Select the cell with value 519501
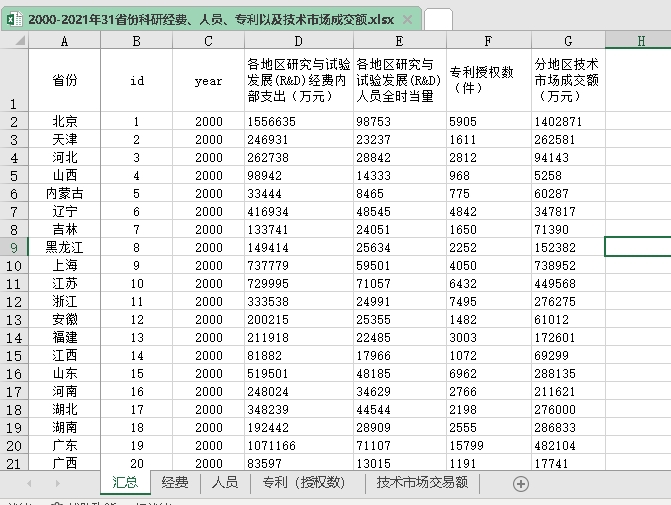The width and height of the screenshot is (671, 505). coord(299,373)
